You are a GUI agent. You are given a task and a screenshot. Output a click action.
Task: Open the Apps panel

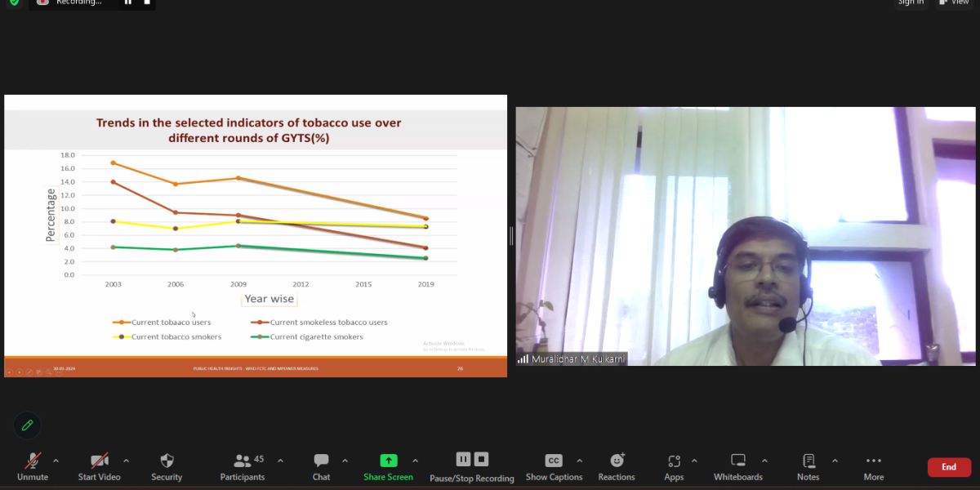point(674,467)
